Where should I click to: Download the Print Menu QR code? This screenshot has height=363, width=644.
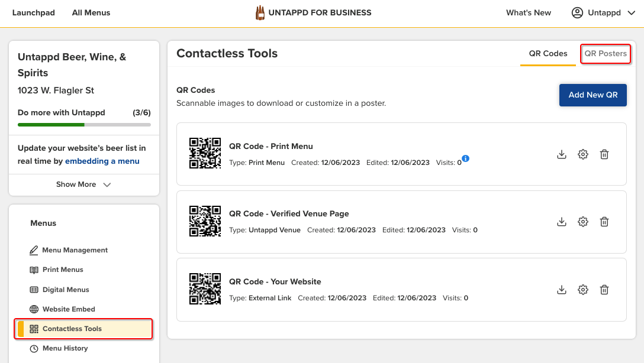pyautogui.click(x=561, y=154)
